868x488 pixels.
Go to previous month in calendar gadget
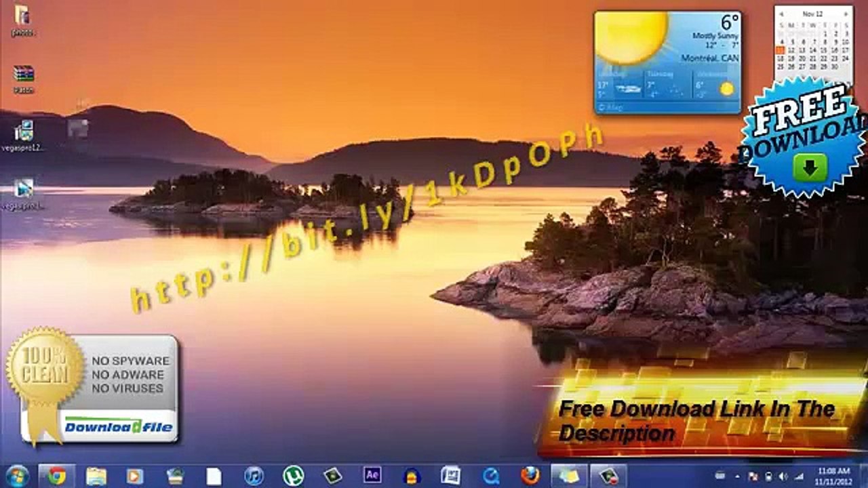[x=781, y=14]
